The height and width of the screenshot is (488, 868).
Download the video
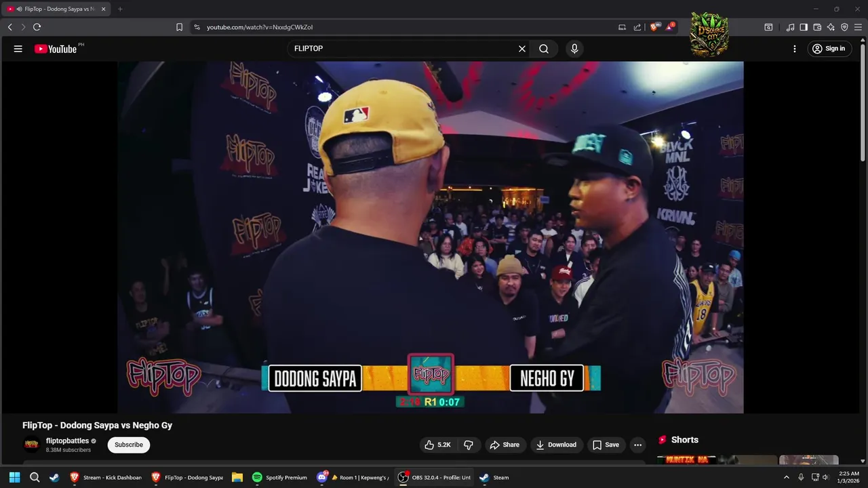click(x=556, y=445)
